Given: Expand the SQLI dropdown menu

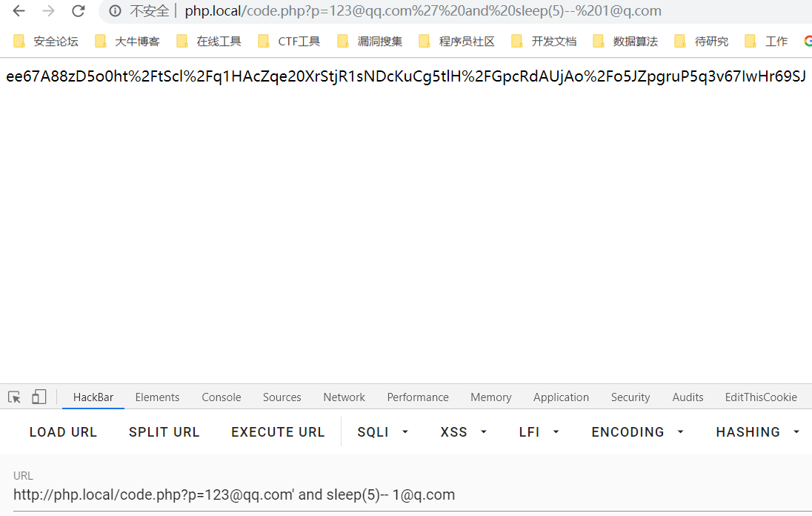Looking at the screenshot, I should (x=383, y=432).
